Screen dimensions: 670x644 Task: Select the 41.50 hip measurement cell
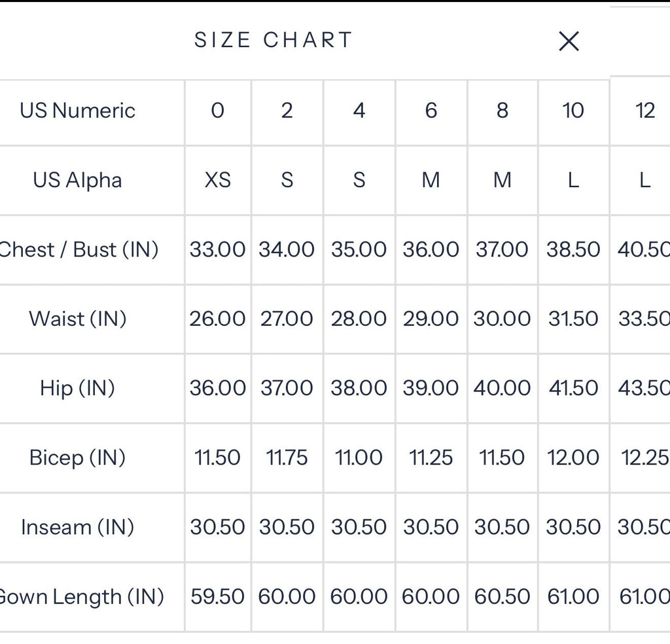(x=573, y=389)
